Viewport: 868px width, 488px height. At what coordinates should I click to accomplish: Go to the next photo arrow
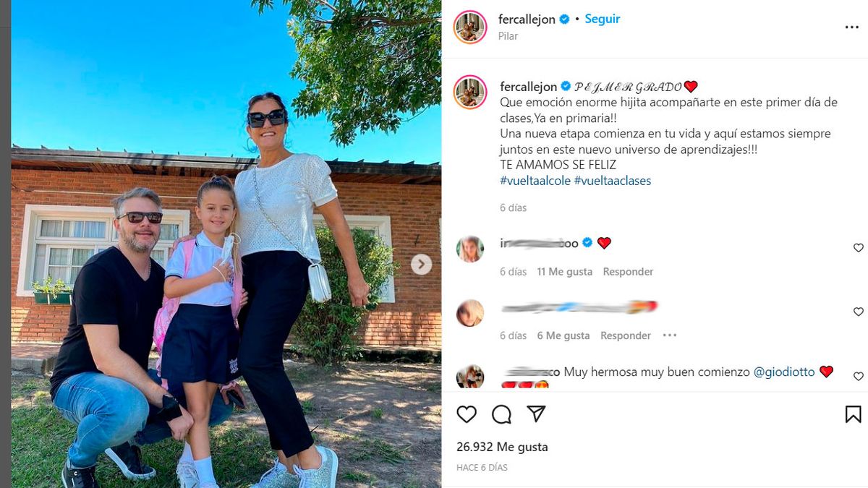tap(422, 265)
